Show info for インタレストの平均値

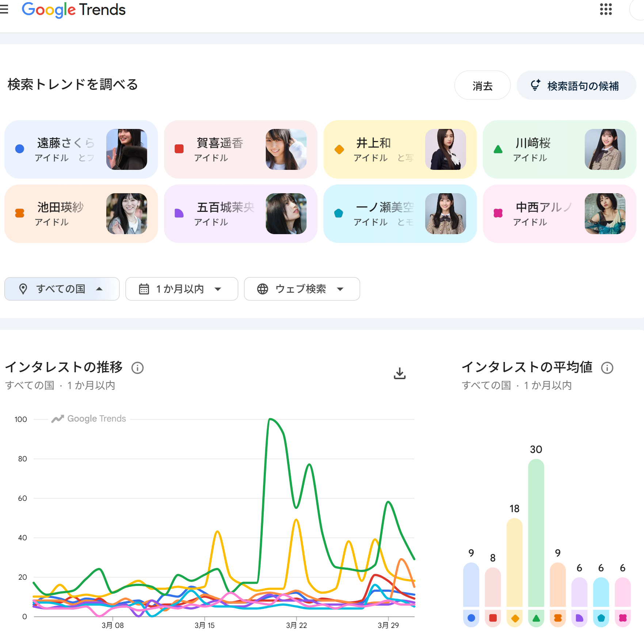coord(607,368)
